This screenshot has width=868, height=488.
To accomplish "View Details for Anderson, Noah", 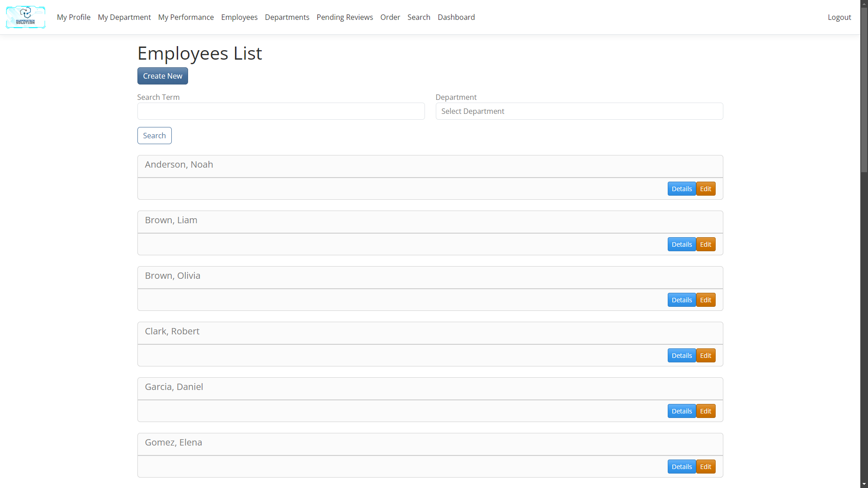I will click(681, 189).
